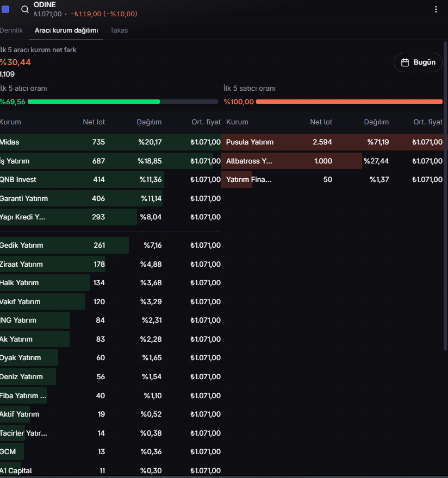This screenshot has width=448, height=478.
Task: Select the GCM row
Action: [110, 451]
